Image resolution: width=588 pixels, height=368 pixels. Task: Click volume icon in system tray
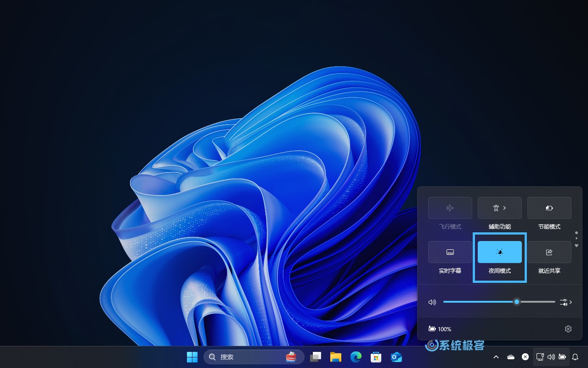pos(551,357)
